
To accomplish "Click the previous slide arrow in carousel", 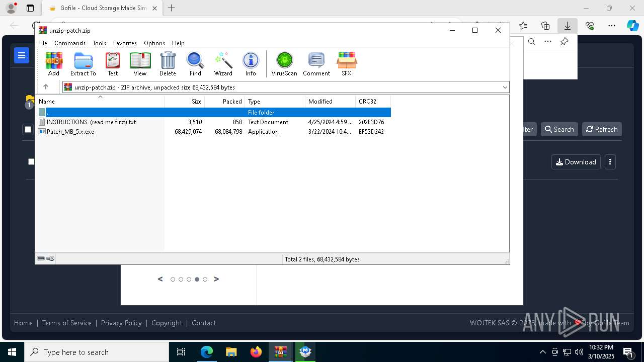I will coord(160,279).
